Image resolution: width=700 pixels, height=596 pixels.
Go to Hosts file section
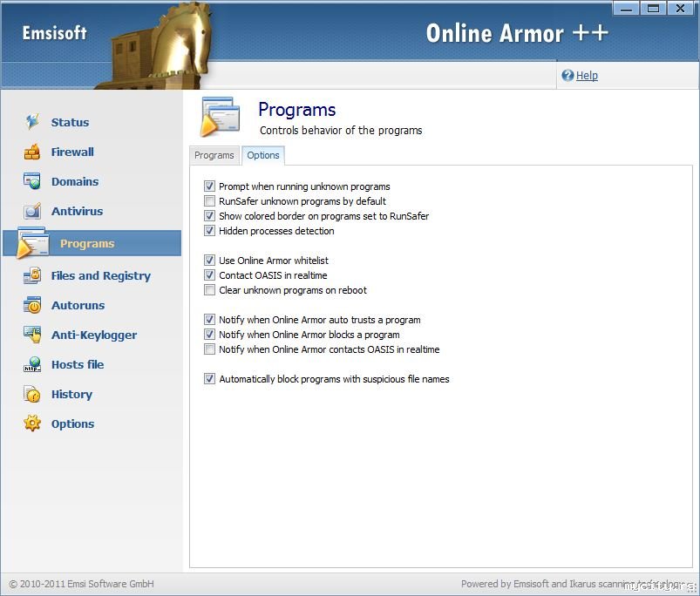click(78, 365)
